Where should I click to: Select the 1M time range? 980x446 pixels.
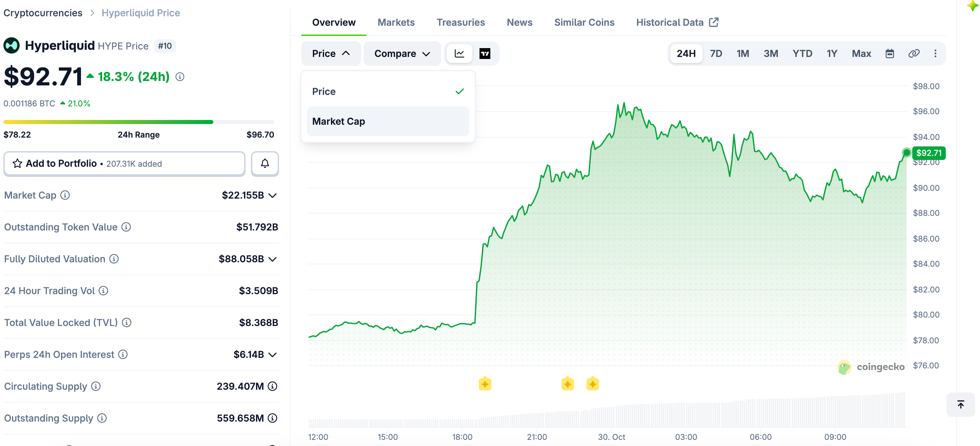pos(743,54)
